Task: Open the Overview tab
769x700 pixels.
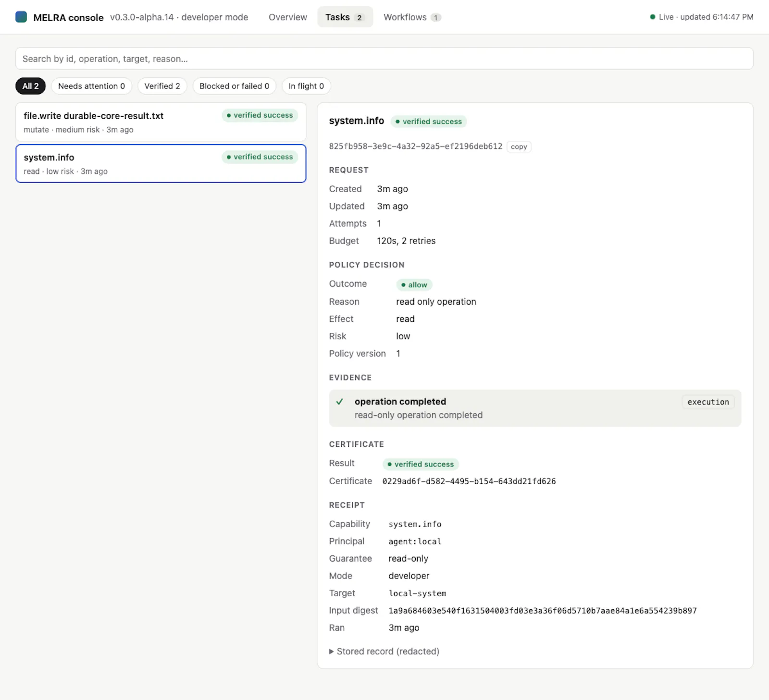Action: 287,17
